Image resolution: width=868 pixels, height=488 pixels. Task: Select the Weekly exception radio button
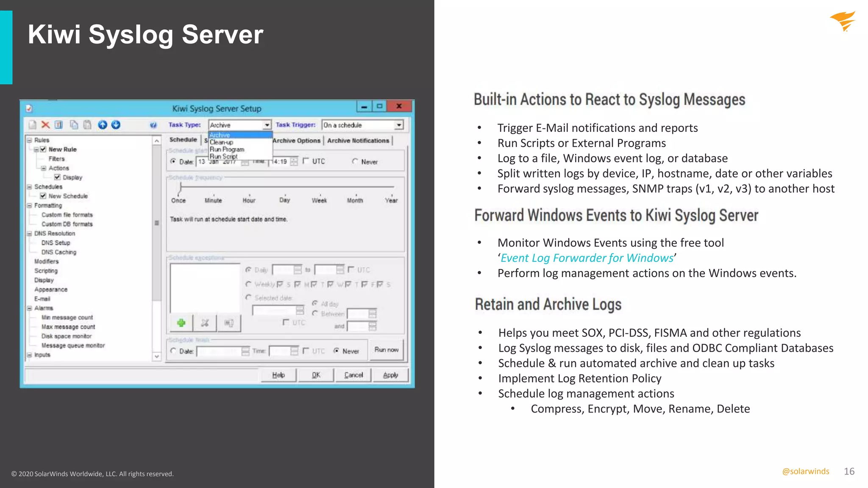coord(248,284)
